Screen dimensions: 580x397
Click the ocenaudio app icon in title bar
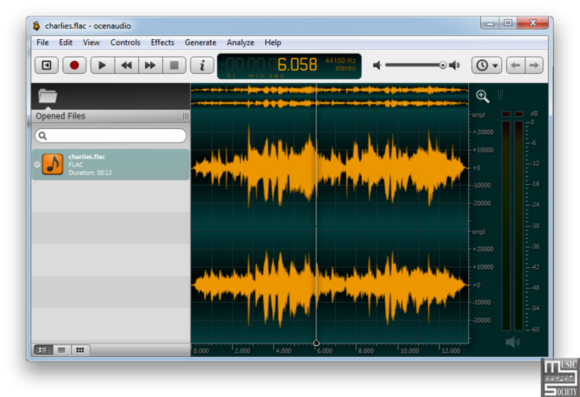[x=37, y=26]
